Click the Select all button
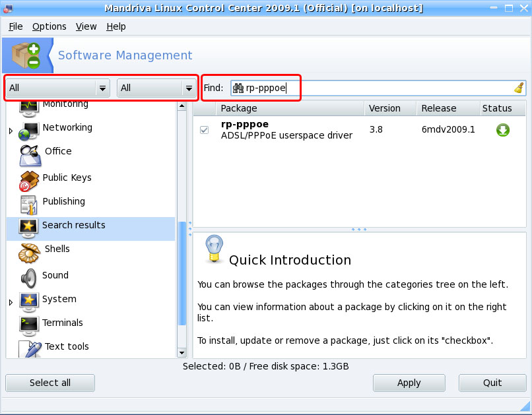The image size is (532, 415). click(50, 383)
